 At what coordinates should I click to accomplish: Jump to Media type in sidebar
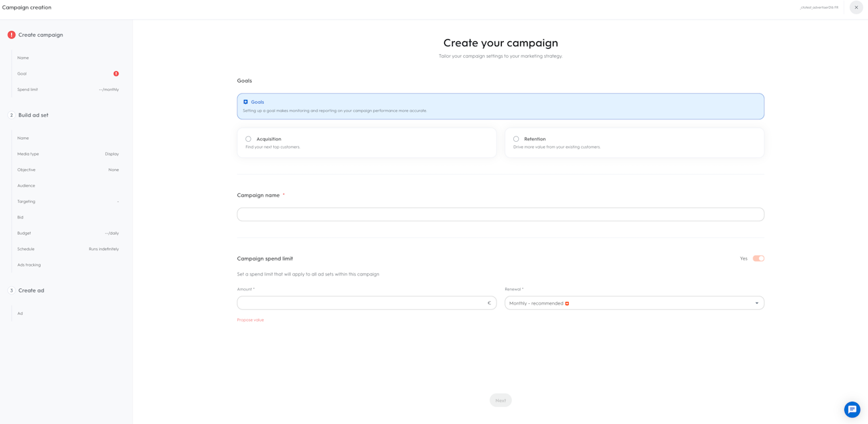28,154
